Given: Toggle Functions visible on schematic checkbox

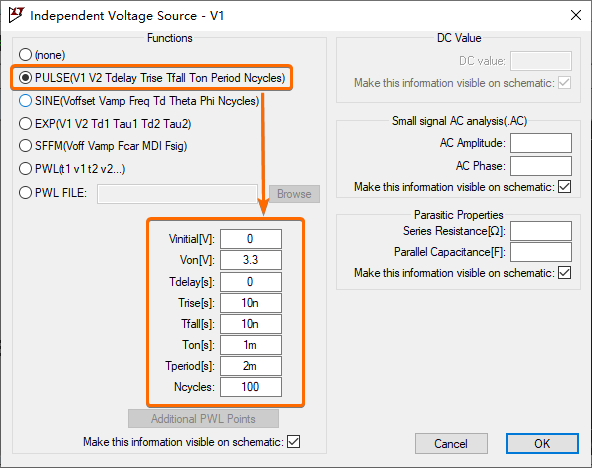Looking at the screenshot, I should tap(293, 442).
